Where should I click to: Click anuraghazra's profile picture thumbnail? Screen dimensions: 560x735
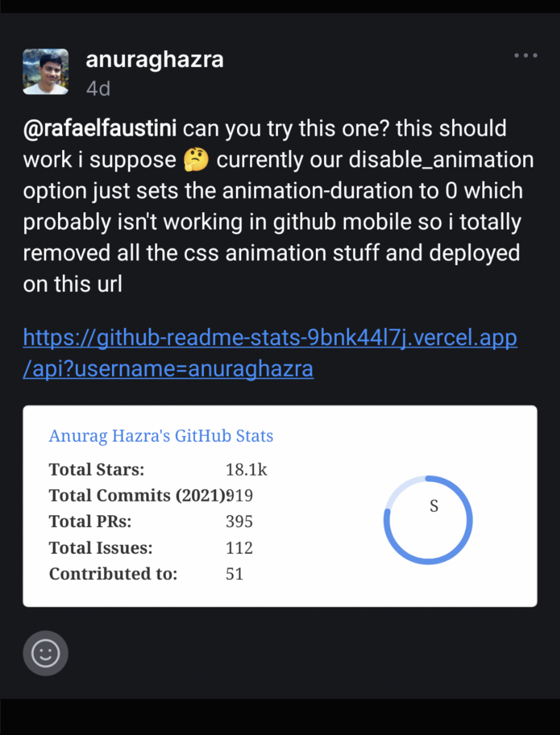point(45,72)
